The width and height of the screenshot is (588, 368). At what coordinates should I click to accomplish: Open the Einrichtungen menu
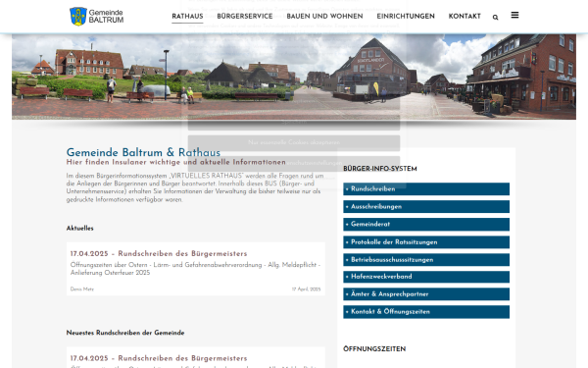[406, 17]
